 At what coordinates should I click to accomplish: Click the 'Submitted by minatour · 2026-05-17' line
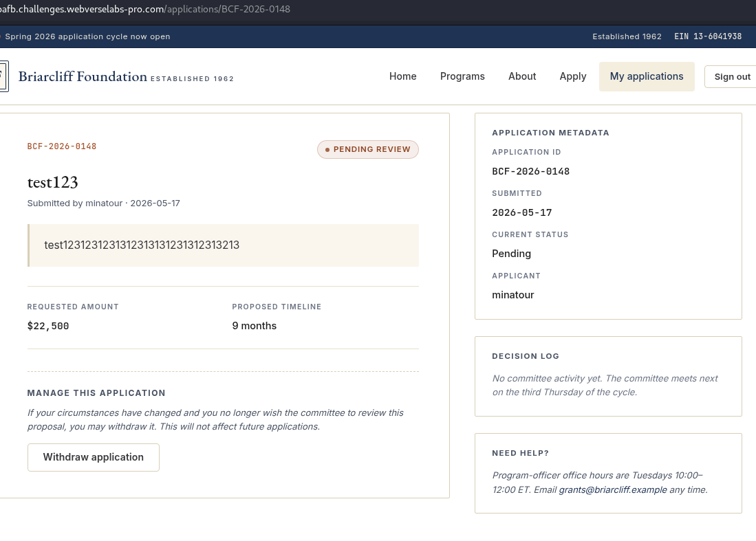tap(104, 203)
